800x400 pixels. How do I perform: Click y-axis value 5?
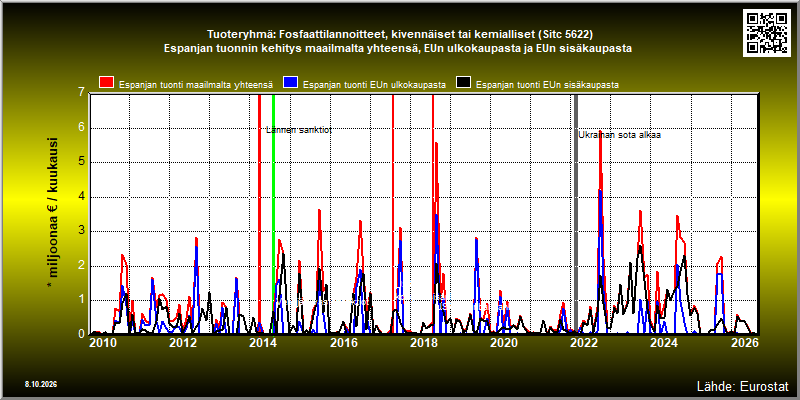coord(81,162)
